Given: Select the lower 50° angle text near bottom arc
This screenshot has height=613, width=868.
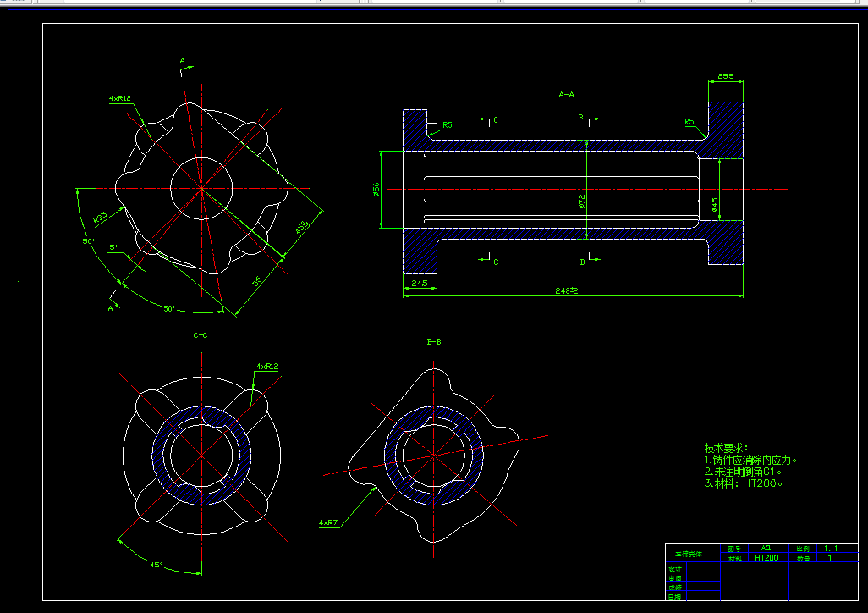Looking at the screenshot, I should coord(169,309).
